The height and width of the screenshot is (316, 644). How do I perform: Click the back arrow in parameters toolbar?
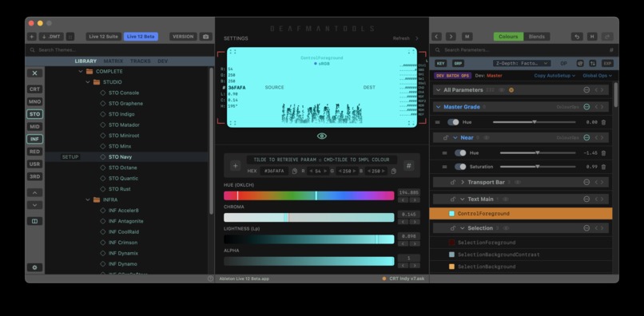[x=437, y=37]
